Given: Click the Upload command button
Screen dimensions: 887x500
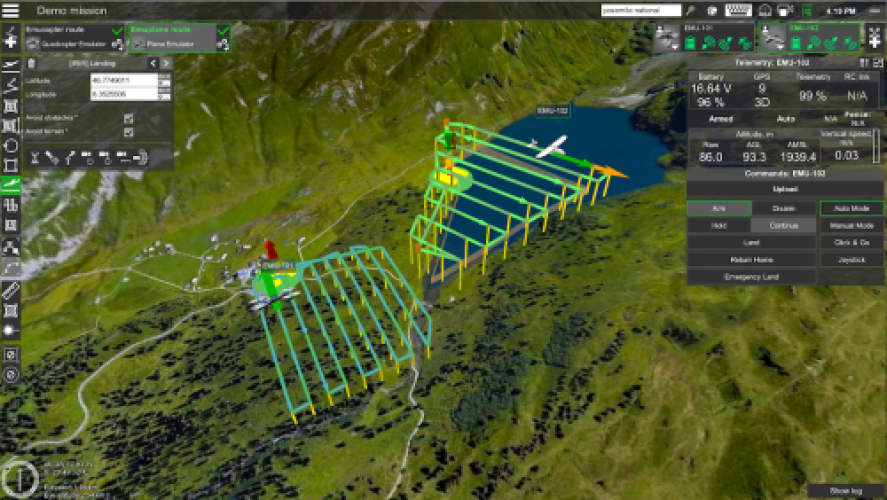Looking at the screenshot, I should pos(785,188).
